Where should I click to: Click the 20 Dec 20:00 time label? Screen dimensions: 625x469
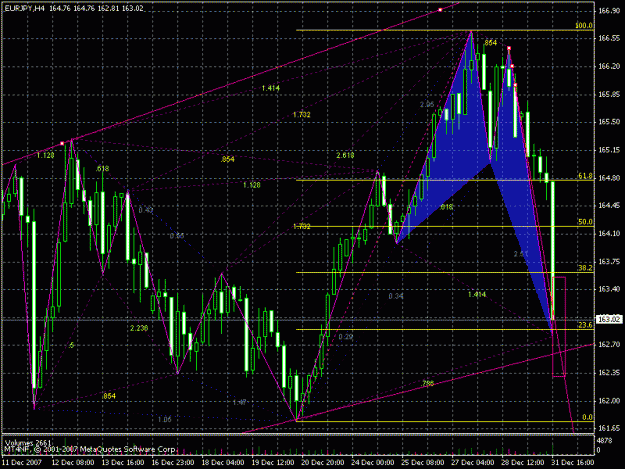pos(322,462)
